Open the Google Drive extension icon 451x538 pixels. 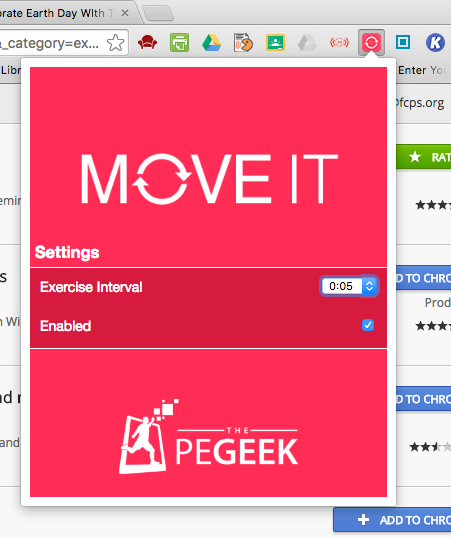pyautogui.click(x=211, y=43)
